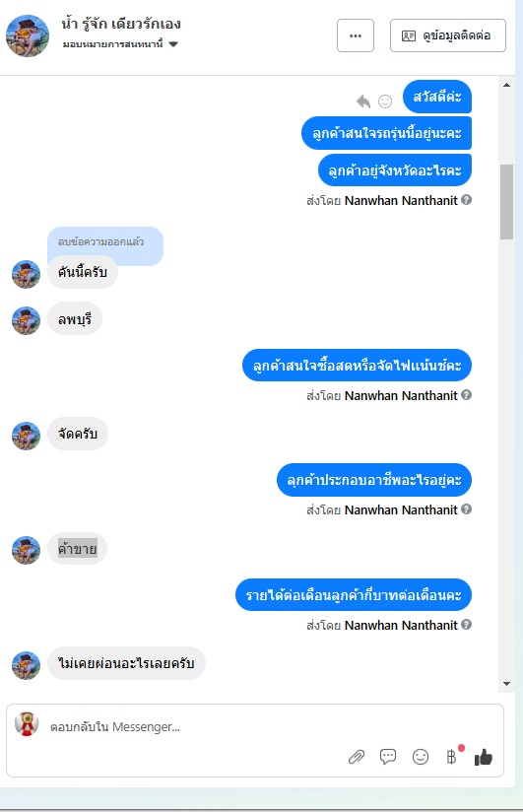
Task: Click reply arrow beside สวัสดีค่ะ message
Action: pos(363,101)
